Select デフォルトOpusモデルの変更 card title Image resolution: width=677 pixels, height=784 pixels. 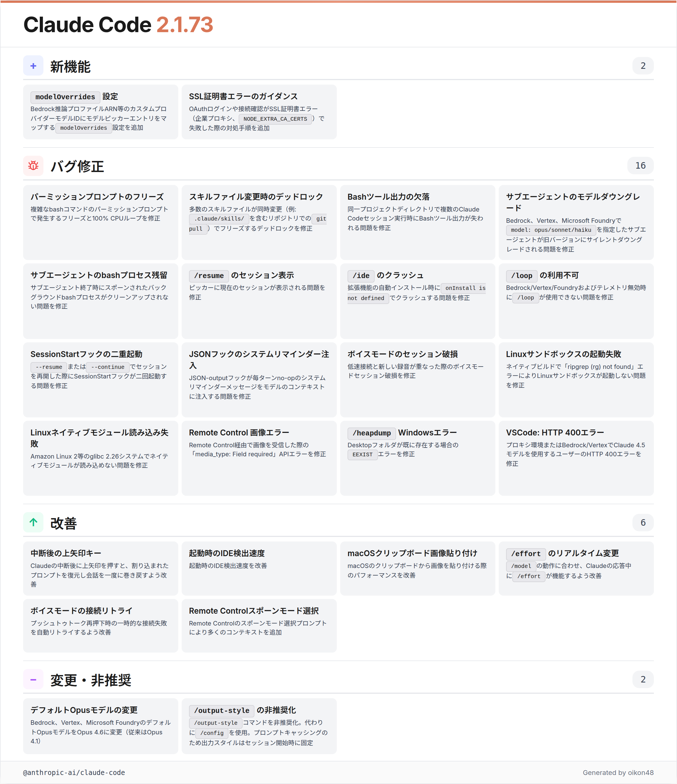point(84,710)
